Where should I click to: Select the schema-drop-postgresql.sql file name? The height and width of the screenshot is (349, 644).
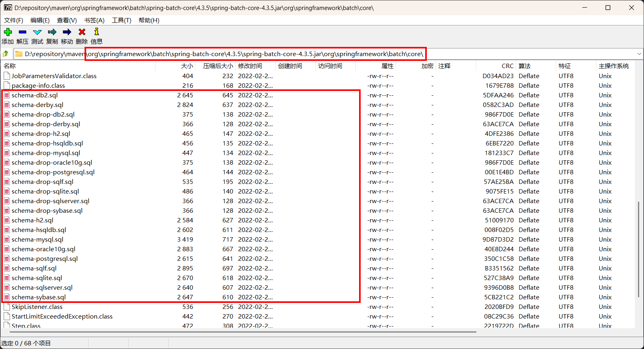53,172
